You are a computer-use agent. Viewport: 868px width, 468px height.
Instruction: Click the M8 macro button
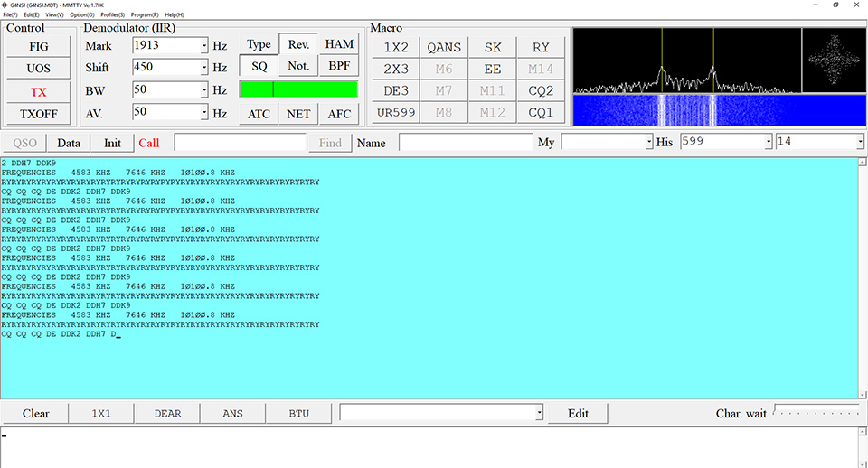[x=443, y=112]
